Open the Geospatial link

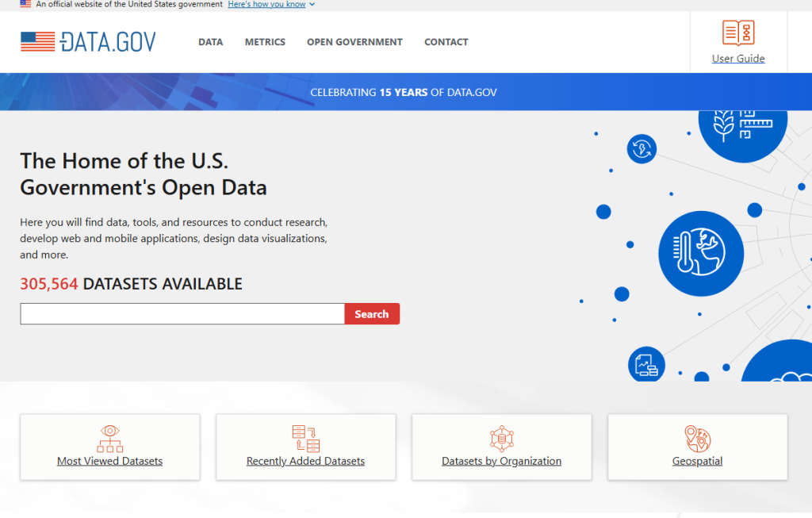697,461
